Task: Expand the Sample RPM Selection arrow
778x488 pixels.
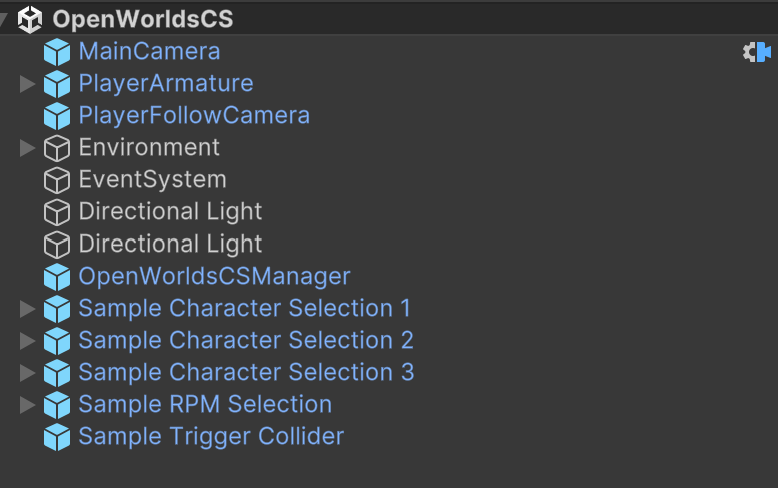Action: (28, 405)
